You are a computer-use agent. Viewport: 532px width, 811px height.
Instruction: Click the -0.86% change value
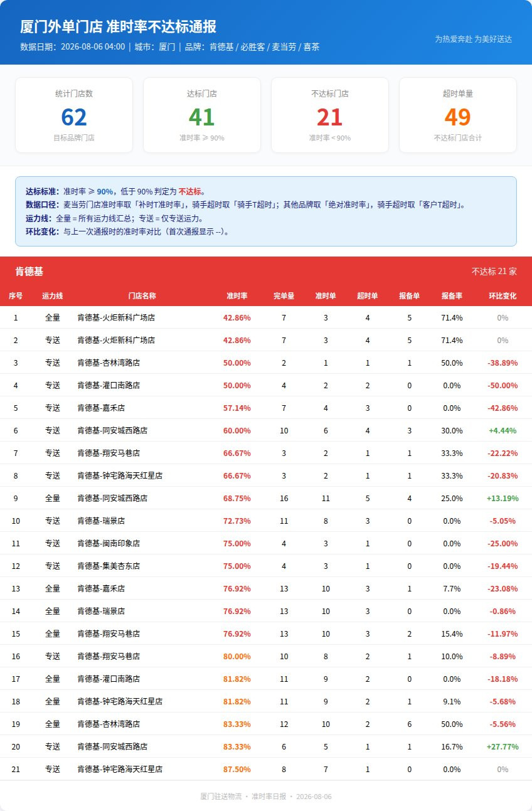click(503, 612)
